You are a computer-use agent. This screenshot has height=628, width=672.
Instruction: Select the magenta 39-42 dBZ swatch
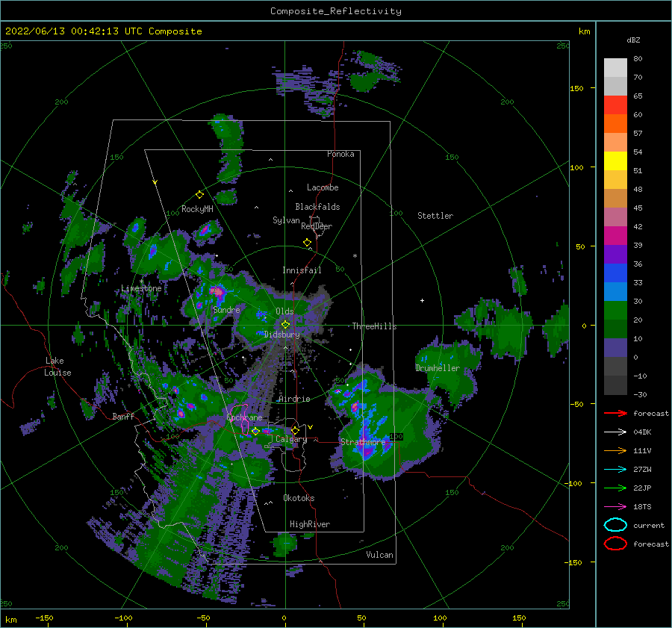(615, 236)
